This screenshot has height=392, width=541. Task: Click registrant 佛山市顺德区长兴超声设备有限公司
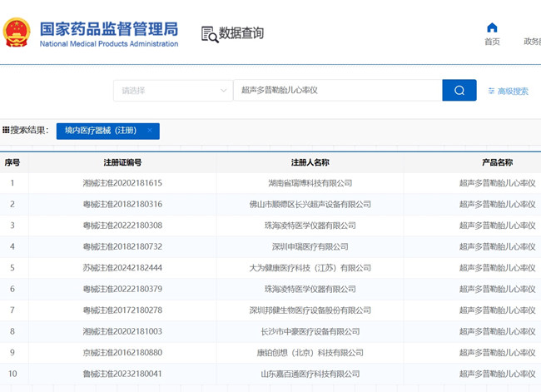pyautogui.click(x=310, y=204)
